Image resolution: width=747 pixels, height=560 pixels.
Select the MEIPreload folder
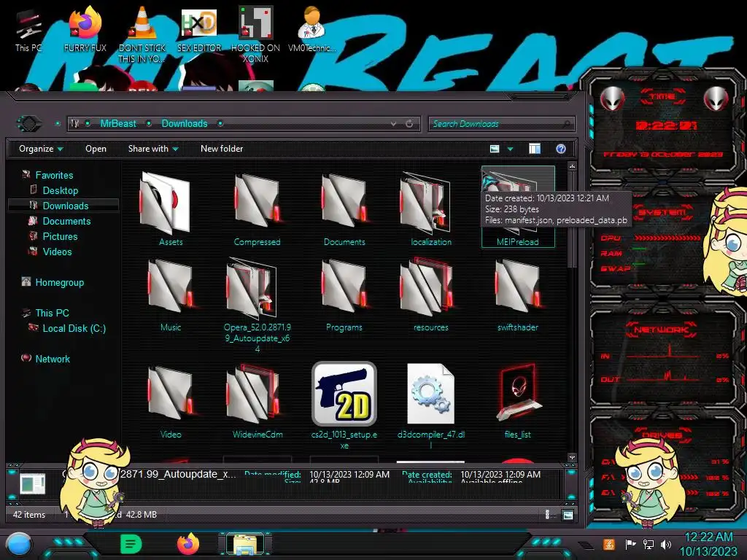point(518,206)
